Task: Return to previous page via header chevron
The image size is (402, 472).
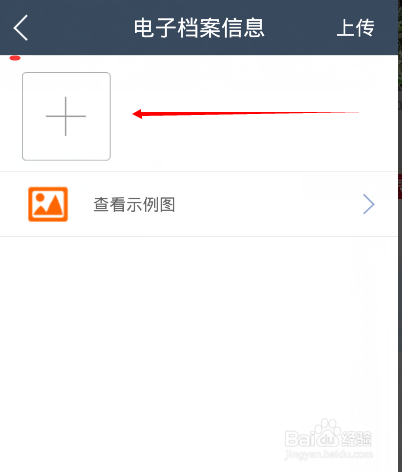Action: 20,28
